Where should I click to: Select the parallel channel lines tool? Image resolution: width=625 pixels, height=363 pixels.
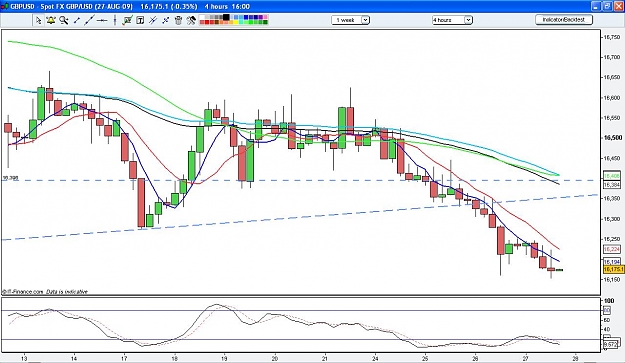tap(153, 20)
